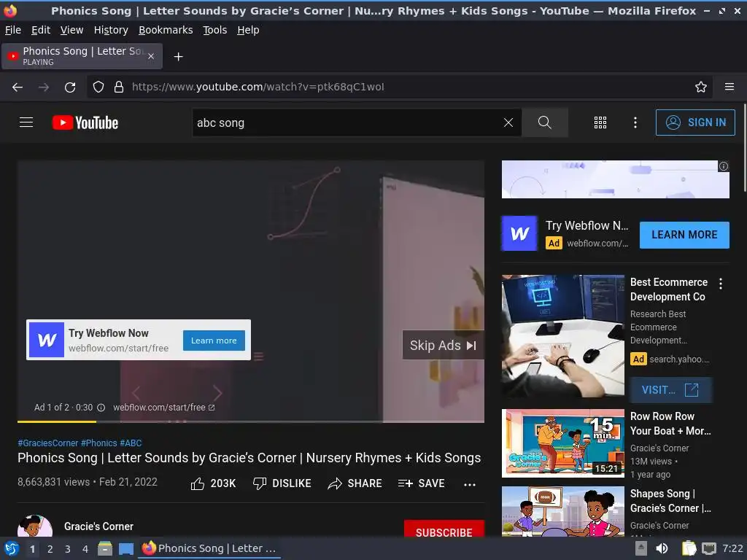Save video to a playlist
This screenshot has width=747, height=560.
tap(421, 483)
